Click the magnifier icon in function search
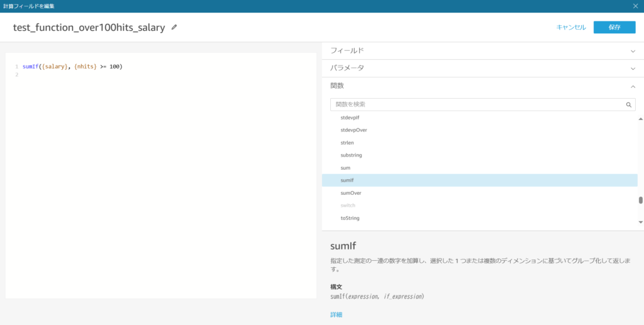Image resolution: width=644 pixels, height=325 pixels. [628, 104]
